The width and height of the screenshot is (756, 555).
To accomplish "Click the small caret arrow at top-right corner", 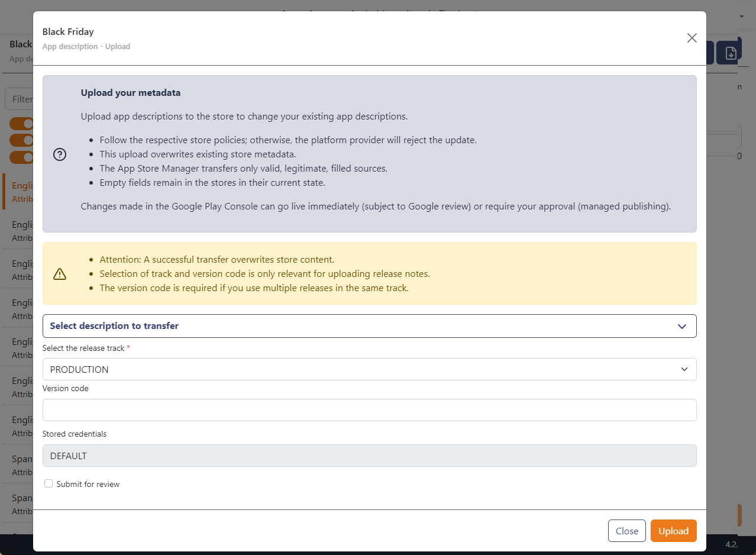I will point(742,17).
